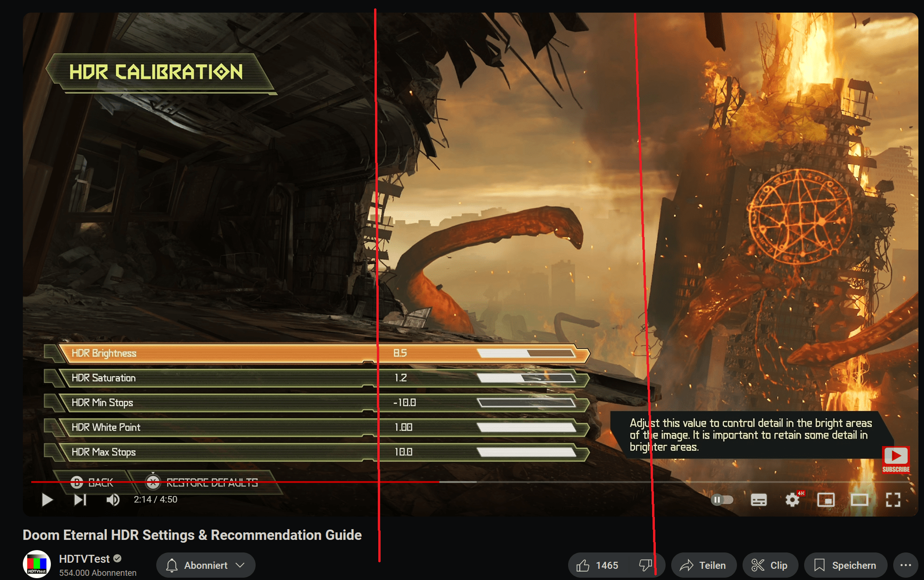Play the video
The width and height of the screenshot is (924, 580).
[47, 500]
